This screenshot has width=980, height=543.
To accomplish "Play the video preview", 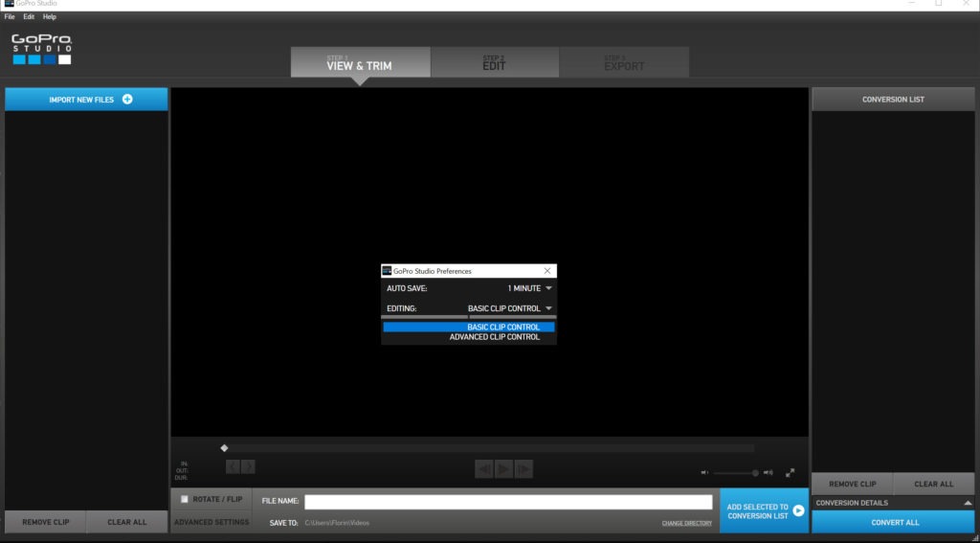I will (503, 468).
